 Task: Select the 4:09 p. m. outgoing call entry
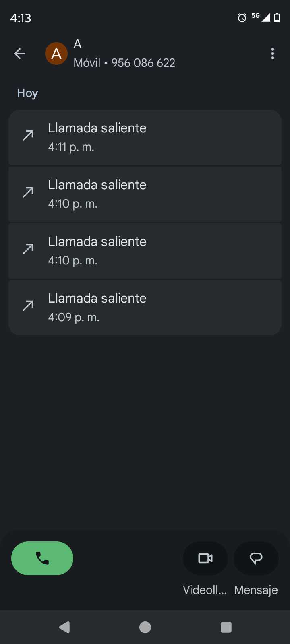145,308
